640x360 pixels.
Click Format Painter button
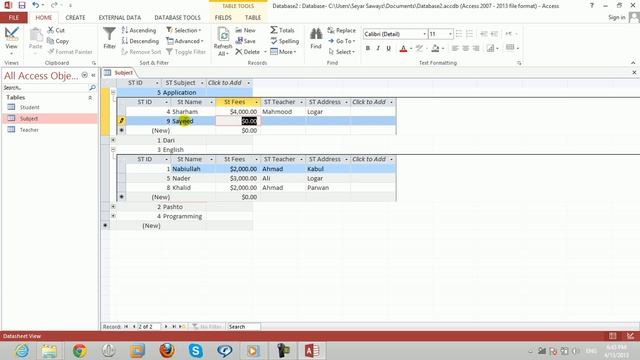pyautogui.click(x=70, y=52)
